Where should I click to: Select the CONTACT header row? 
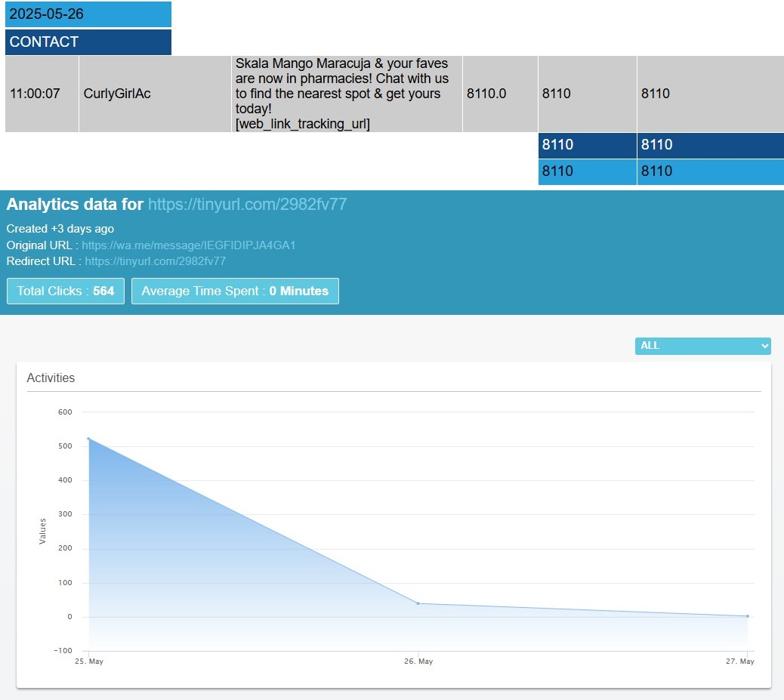88,42
